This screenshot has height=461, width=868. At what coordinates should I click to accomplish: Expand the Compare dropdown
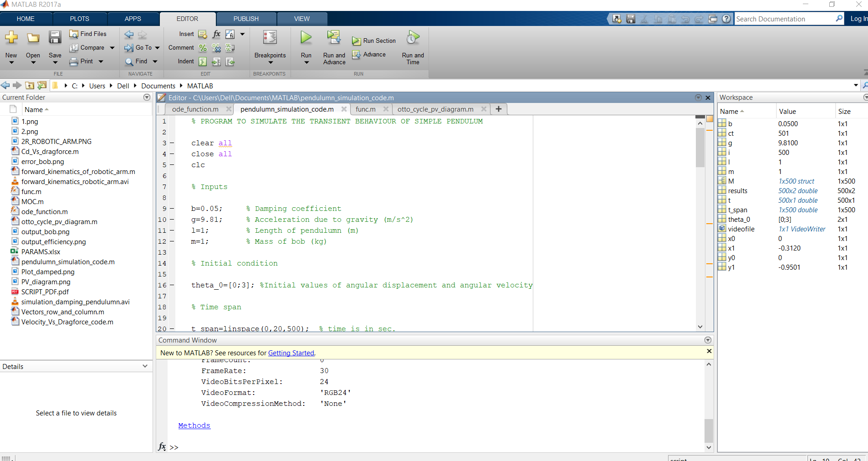click(112, 48)
